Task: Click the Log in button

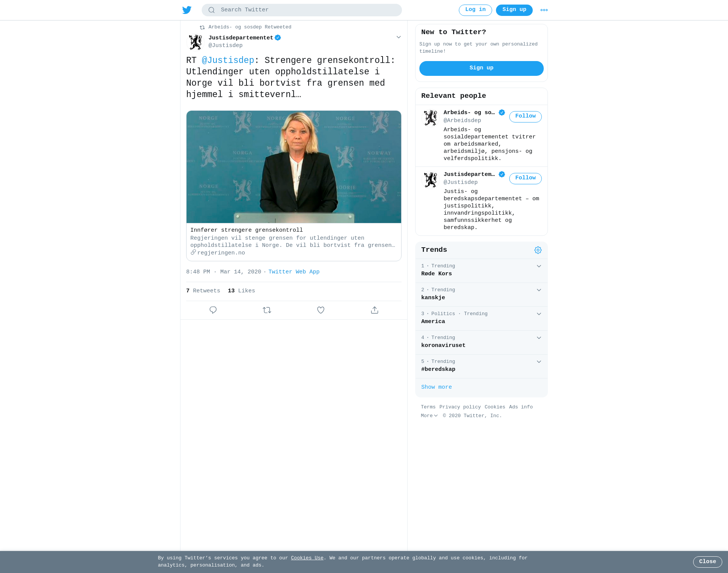Action: pos(475,10)
